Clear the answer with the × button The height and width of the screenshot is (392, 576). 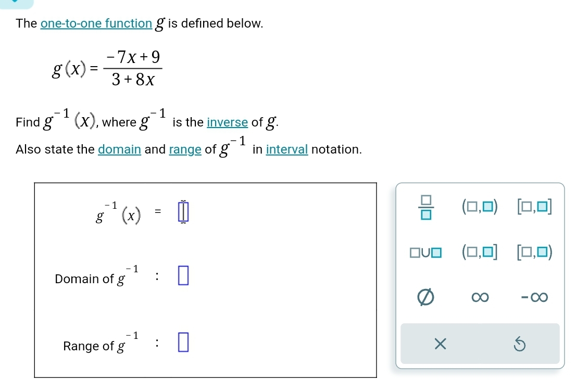pos(439,344)
